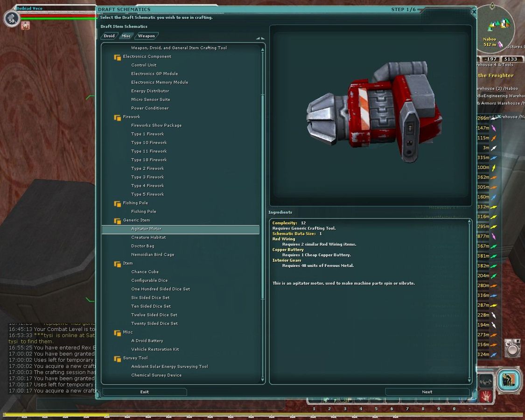Click the buff icon below health bar
525x420 pixels.
(25, 26)
